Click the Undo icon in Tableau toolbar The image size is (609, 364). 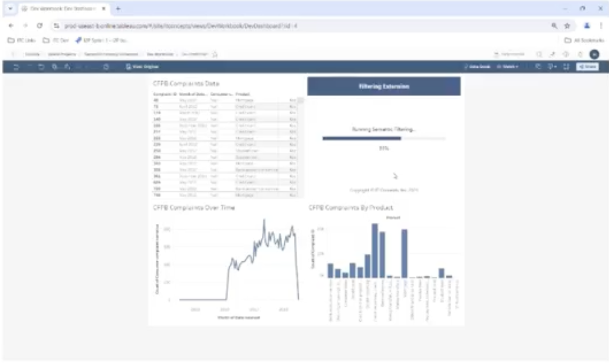16,67
